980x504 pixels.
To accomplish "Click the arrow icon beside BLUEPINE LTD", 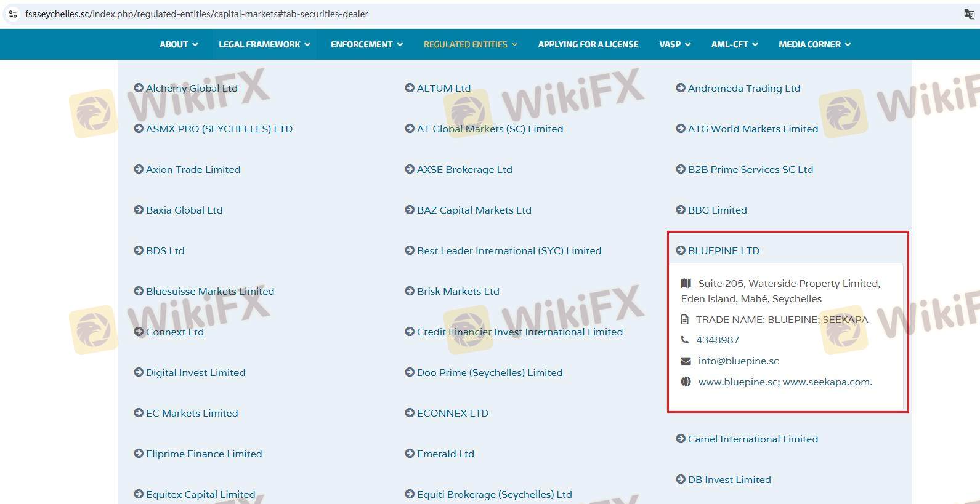I will (681, 250).
